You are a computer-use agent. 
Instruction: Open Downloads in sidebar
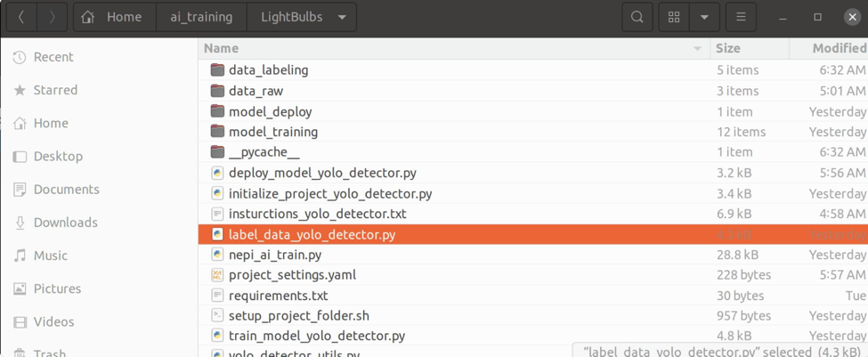click(x=65, y=223)
